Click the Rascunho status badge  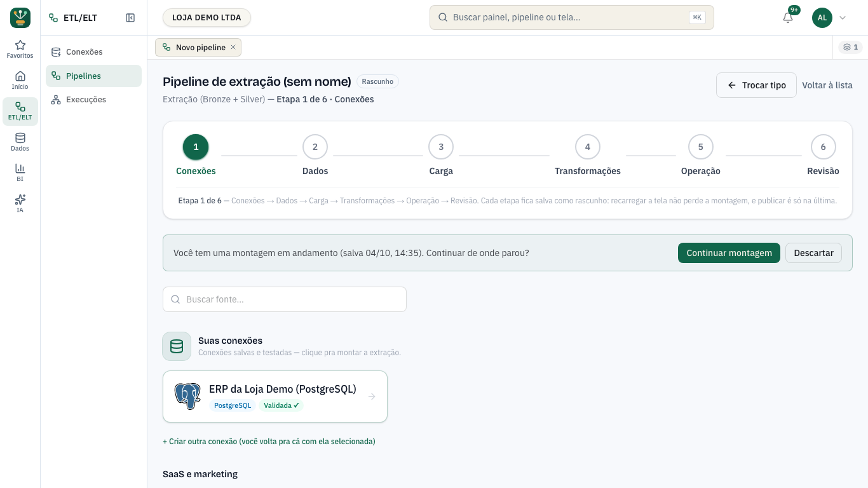click(x=377, y=81)
